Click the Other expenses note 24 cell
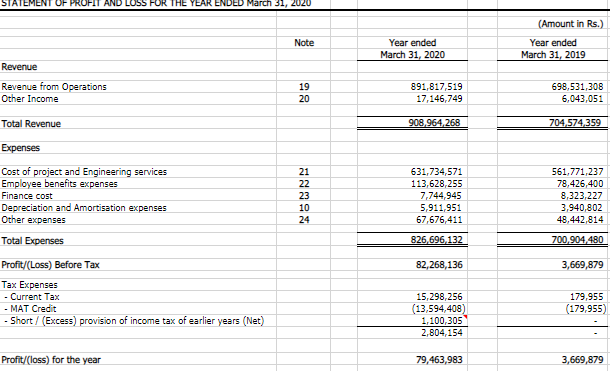 304,220
